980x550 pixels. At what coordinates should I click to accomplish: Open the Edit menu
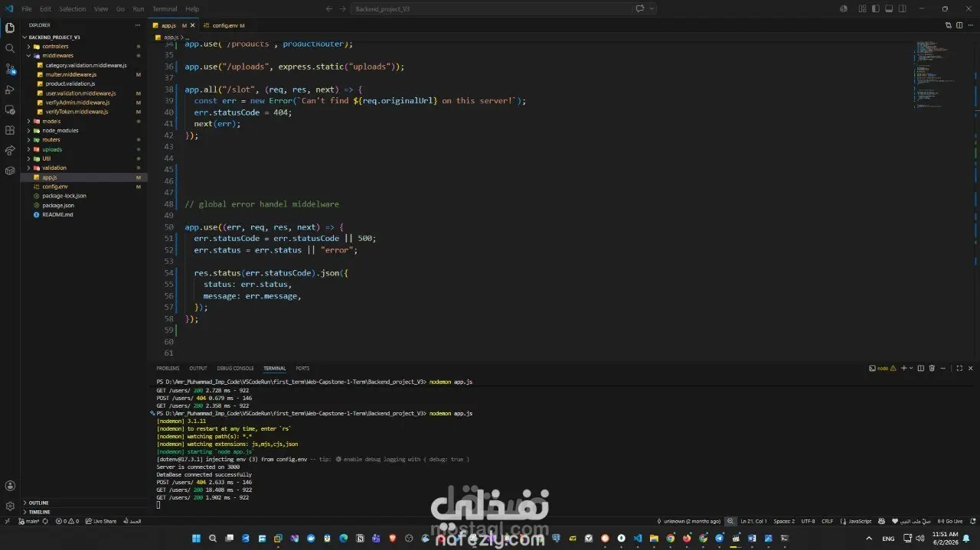45,8
